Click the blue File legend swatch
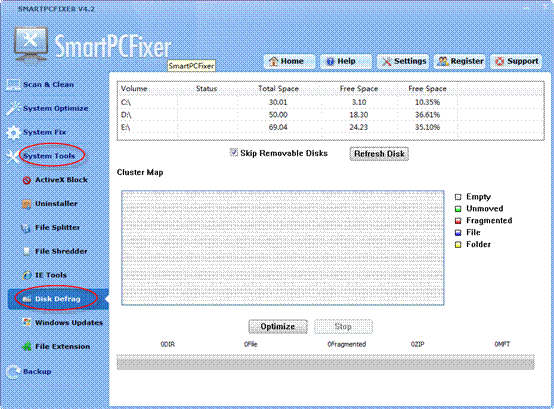Screen dimensions: 554x409 point(458,233)
